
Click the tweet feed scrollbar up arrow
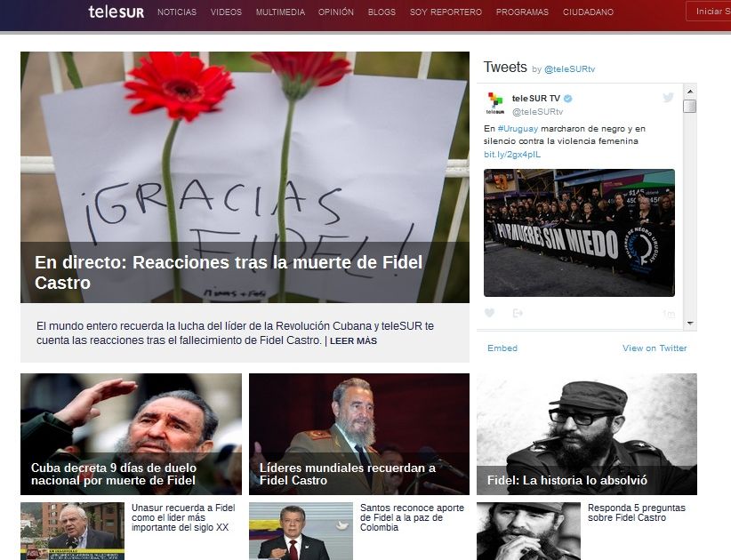tap(690, 91)
